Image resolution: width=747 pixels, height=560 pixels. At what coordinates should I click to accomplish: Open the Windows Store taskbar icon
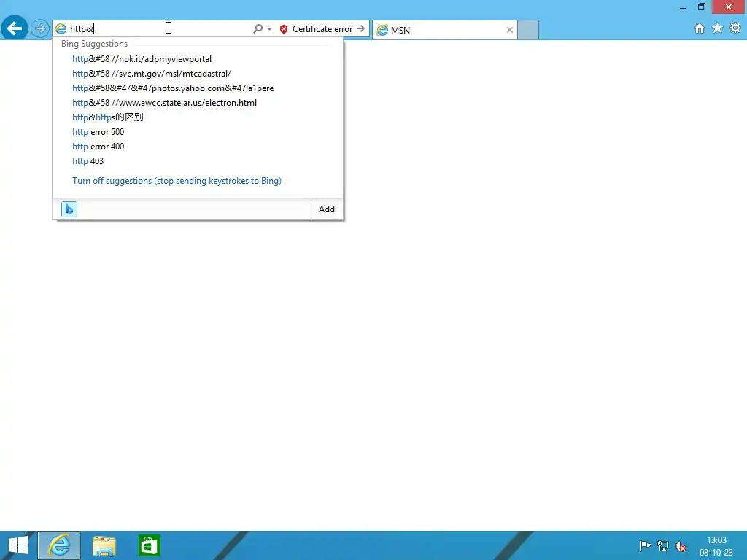click(x=149, y=545)
